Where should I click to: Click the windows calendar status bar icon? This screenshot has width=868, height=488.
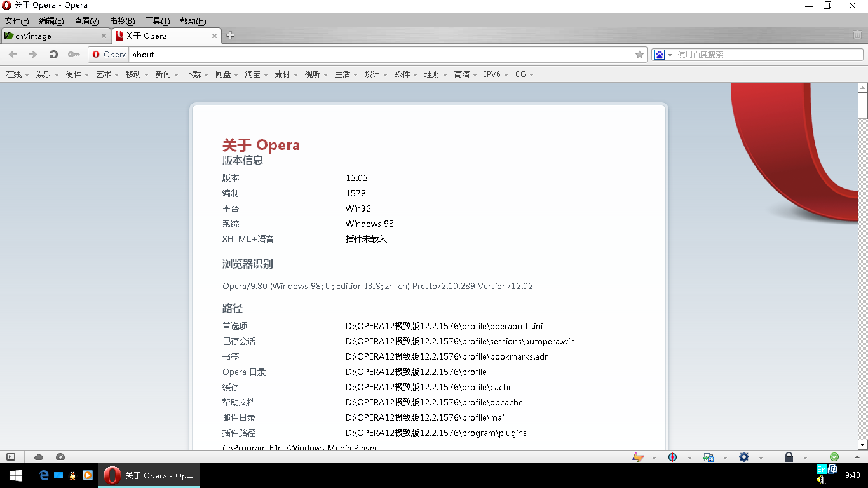[x=709, y=457]
